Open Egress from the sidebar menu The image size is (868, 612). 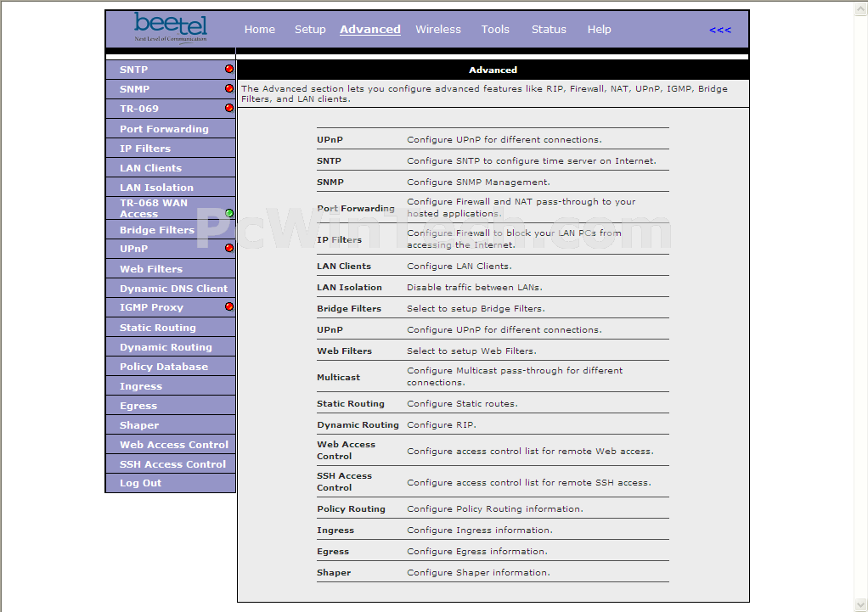click(138, 406)
